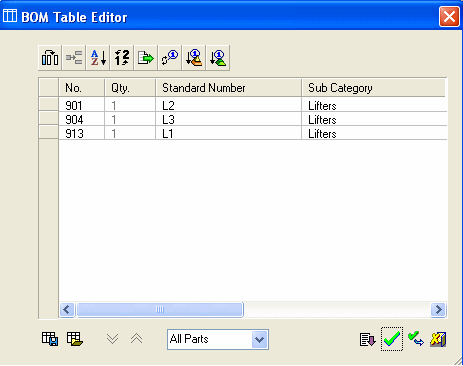Open the All Parts filter dropdown
Image resolution: width=463 pixels, height=366 pixels.
pyautogui.click(x=260, y=340)
